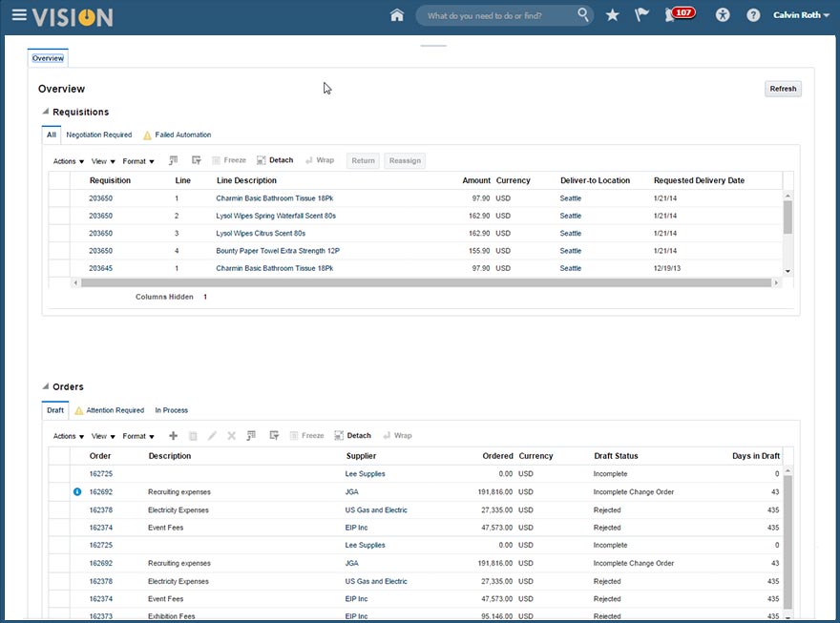
Task: Click the Refresh button
Action: 783,89
